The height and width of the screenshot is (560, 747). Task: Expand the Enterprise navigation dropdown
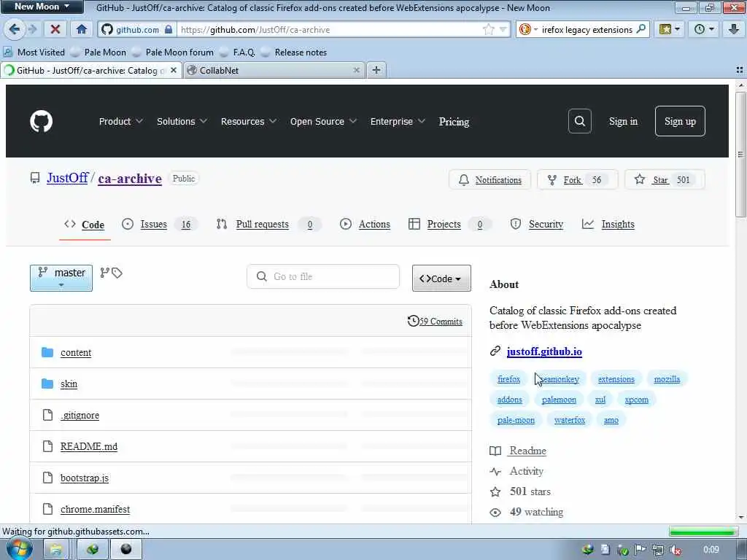398,122
